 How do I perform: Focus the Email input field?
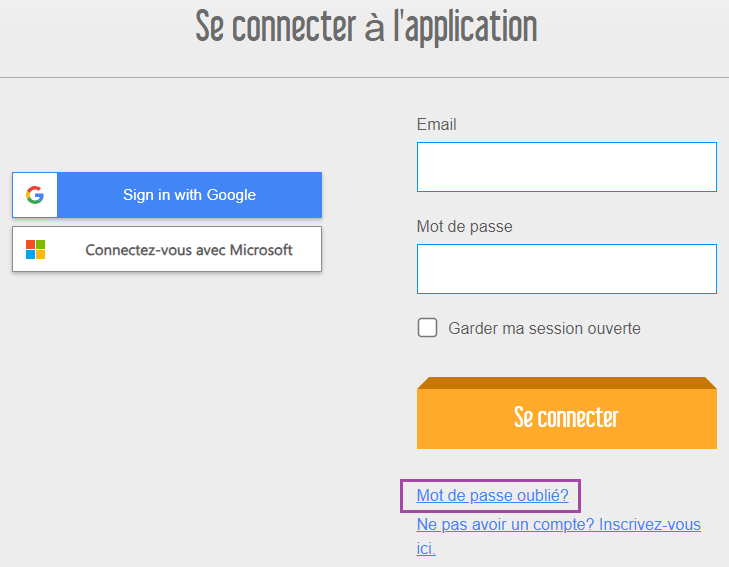[x=567, y=167]
